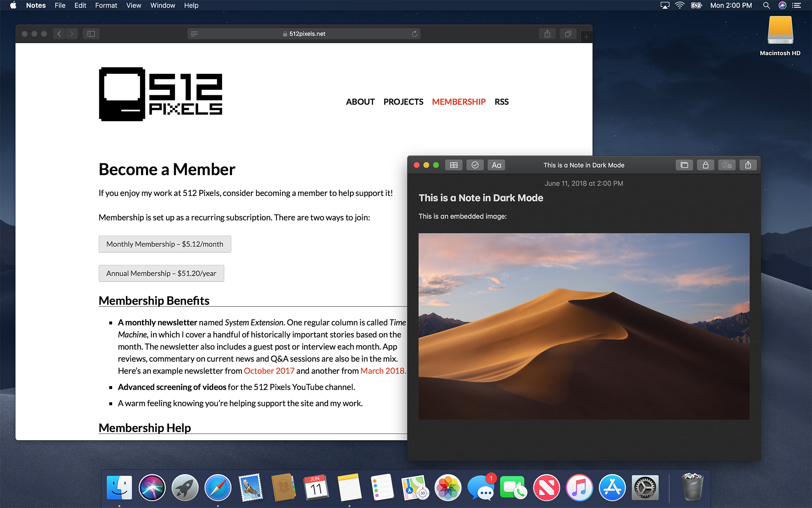Open Contacts in the Dock
The height and width of the screenshot is (508, 812).
click(283, 487)
